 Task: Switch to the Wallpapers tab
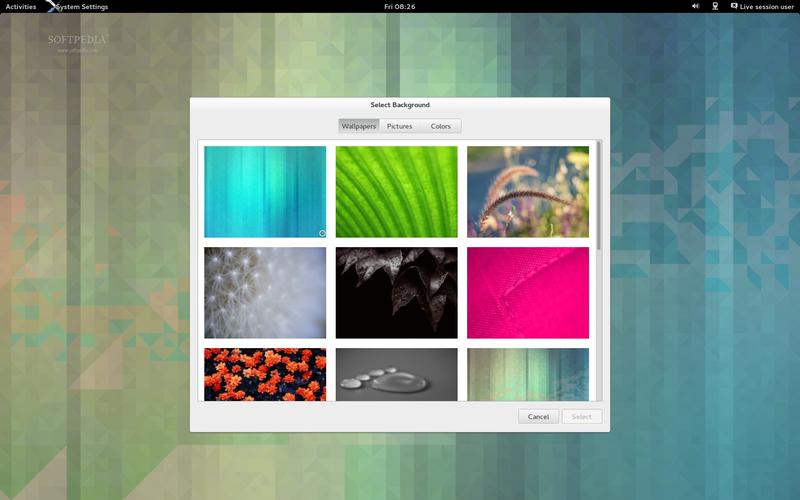359,126
